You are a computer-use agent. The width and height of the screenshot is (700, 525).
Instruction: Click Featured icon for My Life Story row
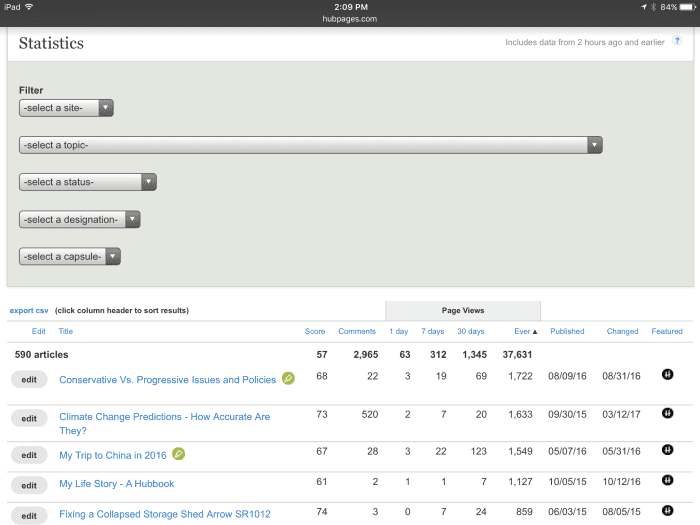(x=667, y=481)
